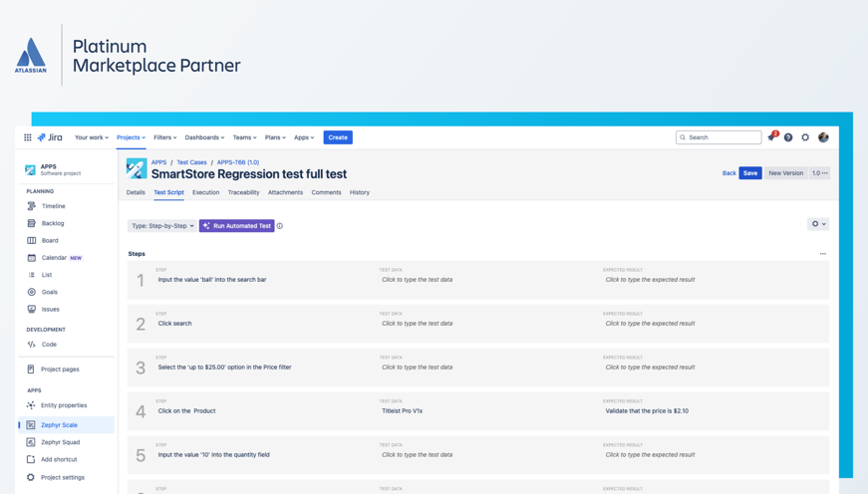
Task: Expand the Filters menu
Action: pyautogui.click(x=165, y=137)
